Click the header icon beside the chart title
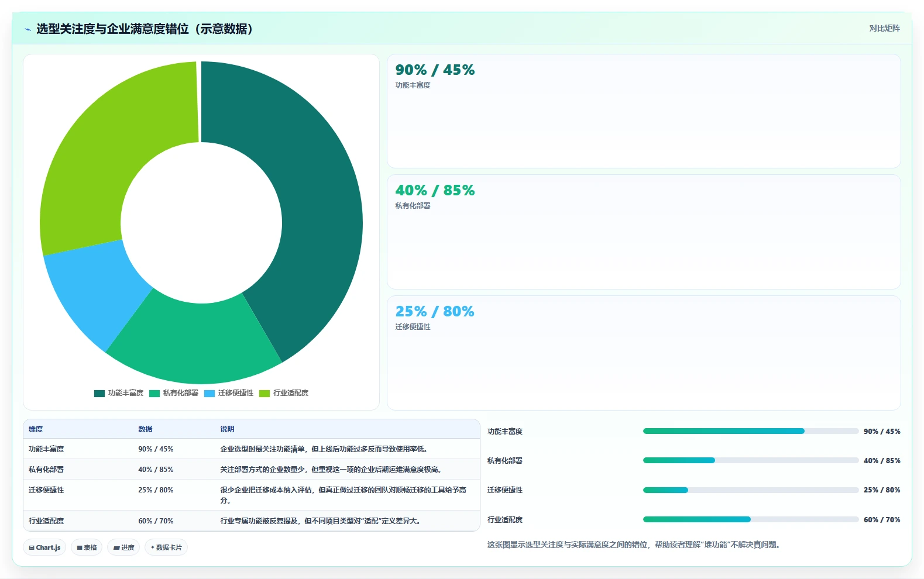This screenshot has height=579, width=924. 28,29
